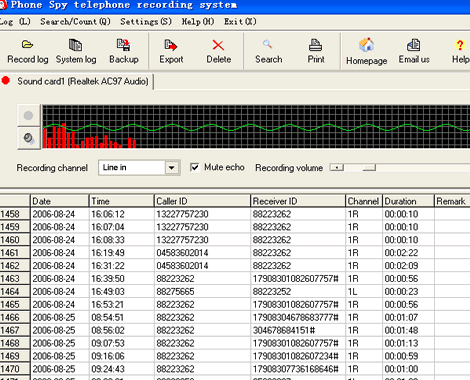470x380 pixels.
Task: Open the System log toolbar icon
Action: pos(75,45)
